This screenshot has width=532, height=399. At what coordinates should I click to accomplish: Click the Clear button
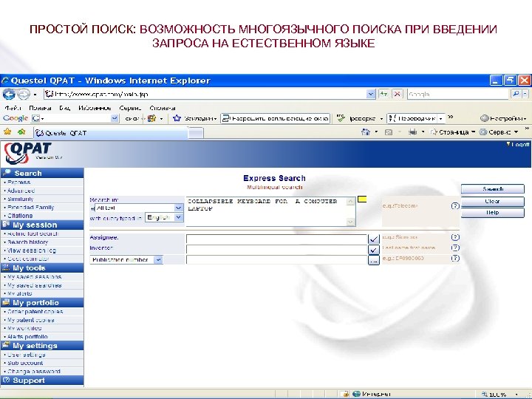tap(492, 201)
